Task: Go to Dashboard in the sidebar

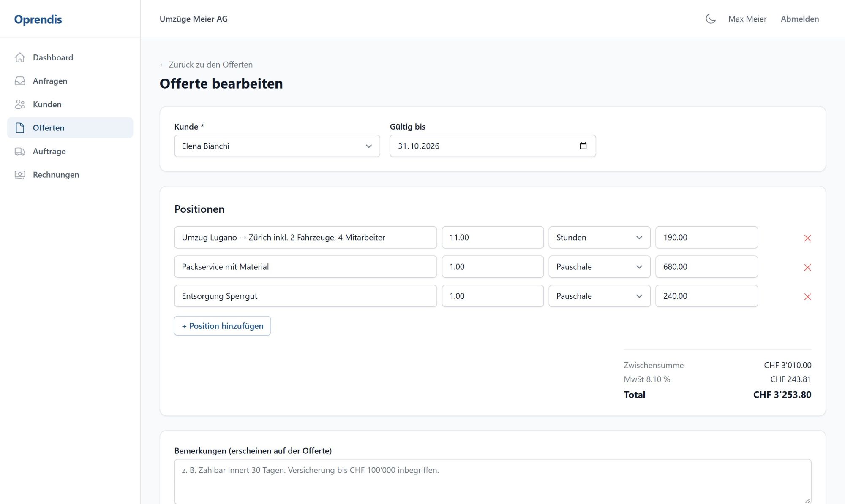Action: click(70, 57)
